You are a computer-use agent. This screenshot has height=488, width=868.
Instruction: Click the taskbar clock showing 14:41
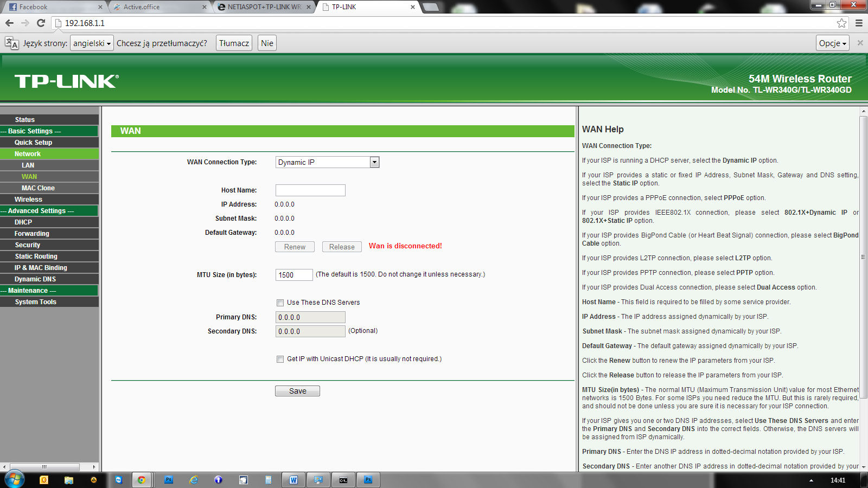(838, 480)
